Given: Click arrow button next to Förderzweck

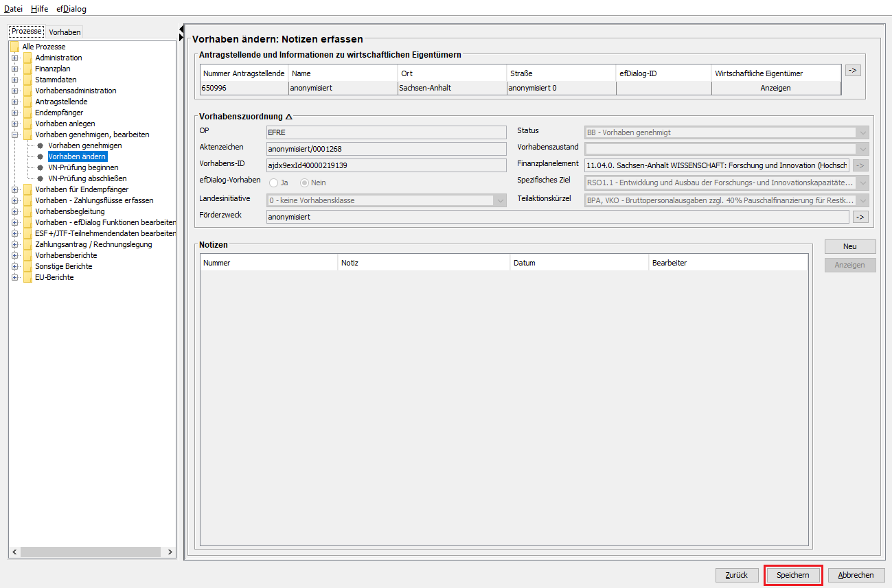Looking at the screenshot, I should (x=860, y=217).
